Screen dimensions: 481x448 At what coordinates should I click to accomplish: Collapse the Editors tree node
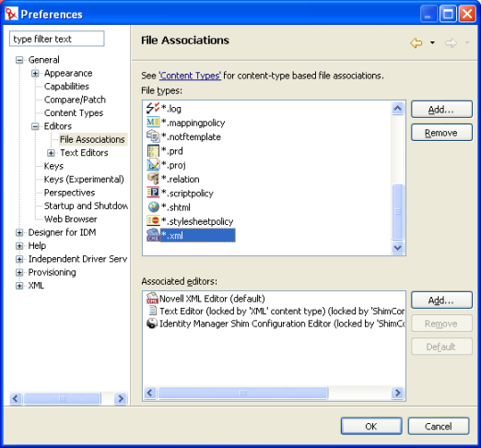[35, 126]
